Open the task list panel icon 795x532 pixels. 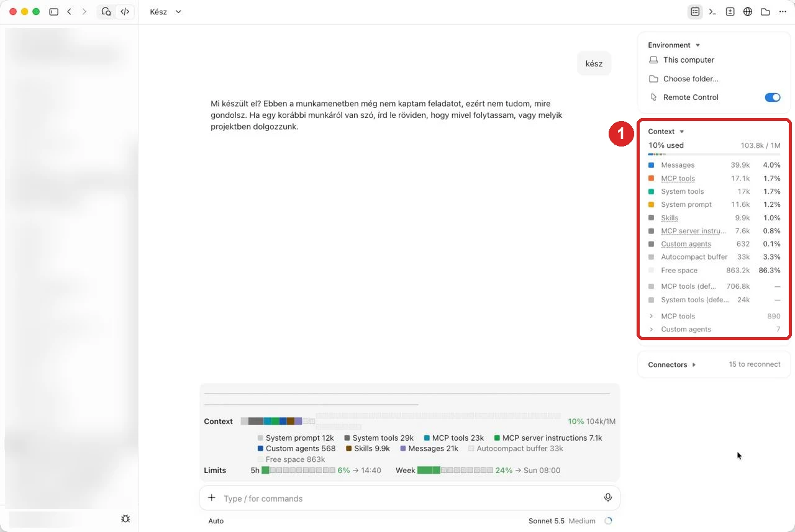(695, 12)
